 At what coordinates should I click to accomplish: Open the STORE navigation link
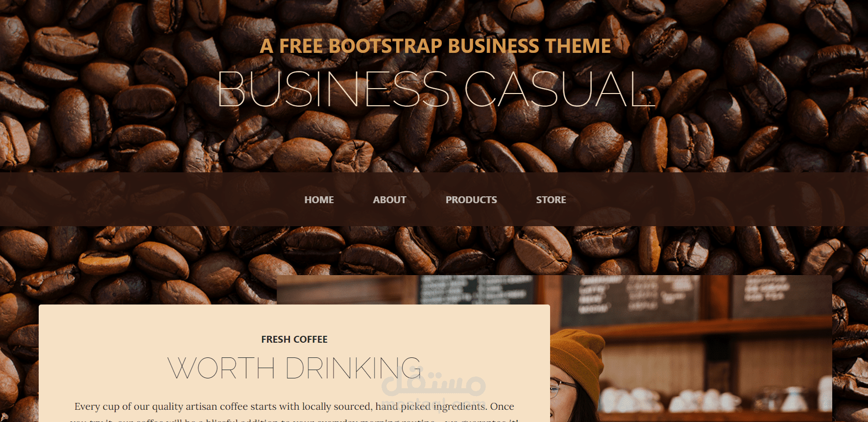coord(551,200)
